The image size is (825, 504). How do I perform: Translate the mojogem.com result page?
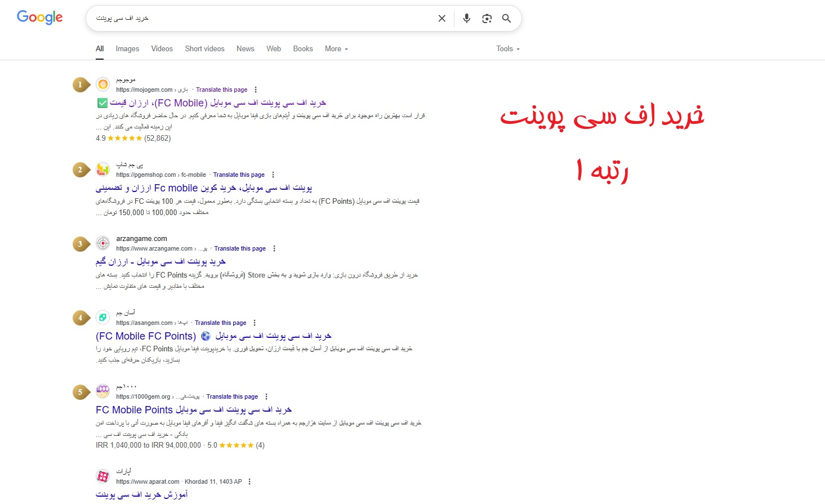pyautogui.click(x=222, y=90)
